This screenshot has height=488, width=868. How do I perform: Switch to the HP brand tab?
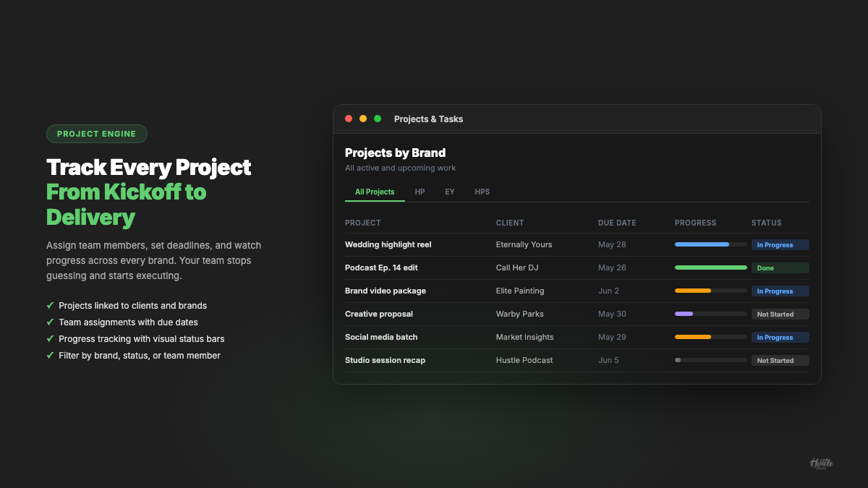click(x=420, y=192)
